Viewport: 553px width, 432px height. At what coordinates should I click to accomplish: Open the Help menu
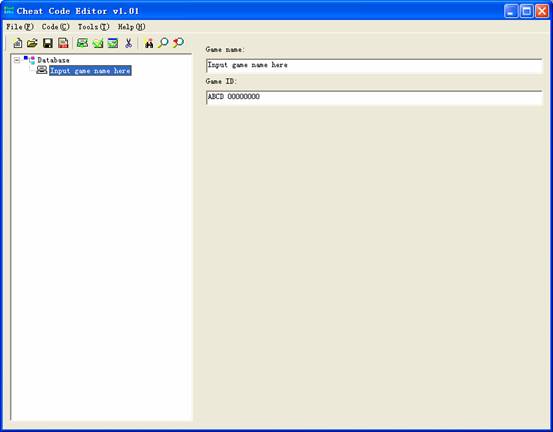click(x=132, y=27)
